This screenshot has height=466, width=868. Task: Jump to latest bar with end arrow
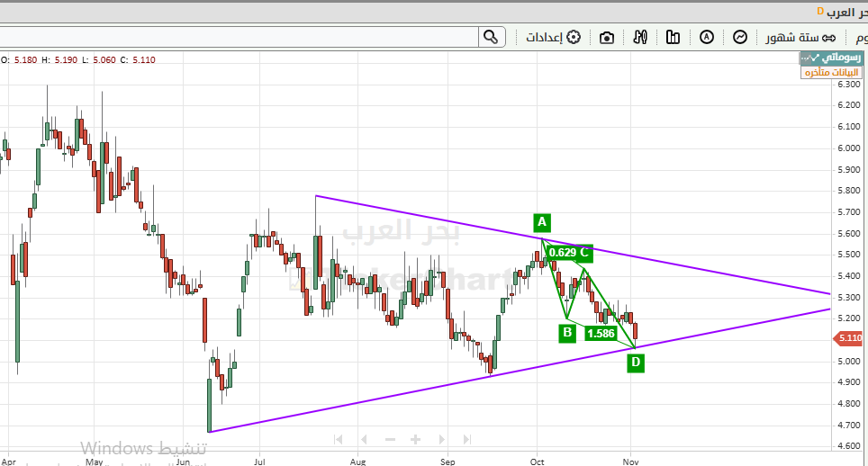(466, 439)
